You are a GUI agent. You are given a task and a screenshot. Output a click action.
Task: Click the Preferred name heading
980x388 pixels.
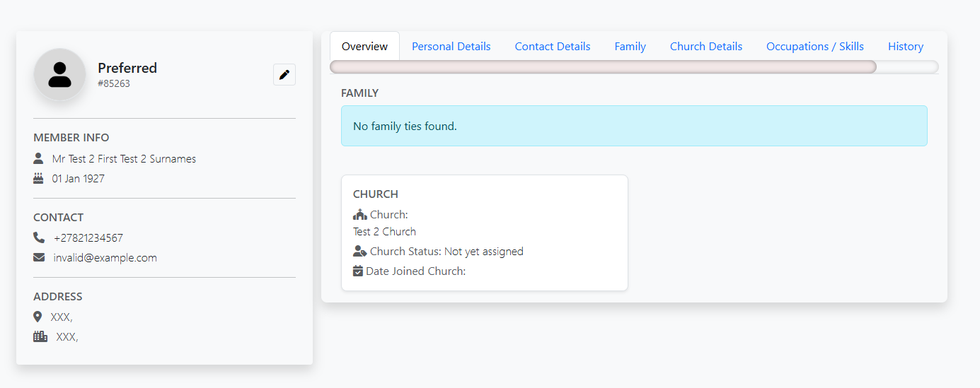127,68
